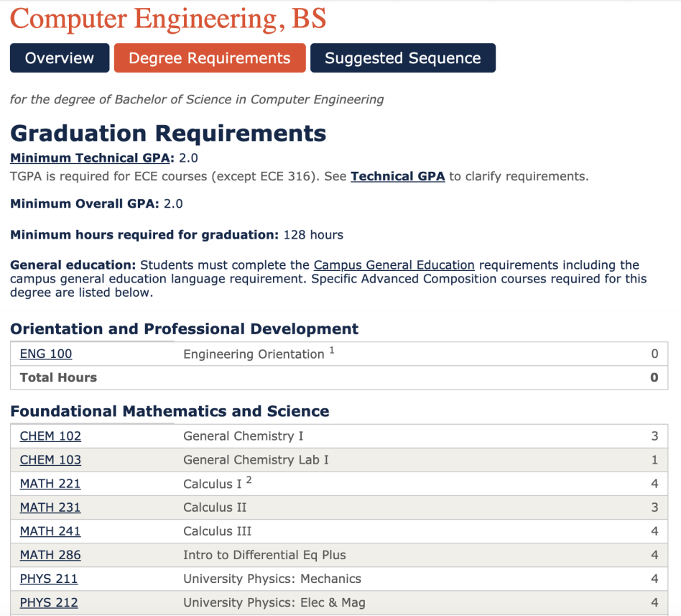Open the Technical GPA link
The height and width of the screenshot is (616, 681).
[x=397, y=176]
